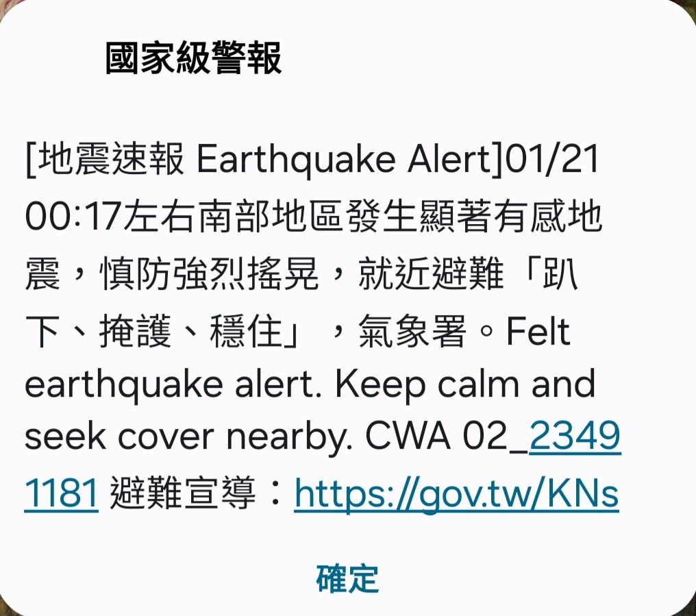Click the 南部地區 region text
Viewport: 696px width, 616px height.
point(271,217)
